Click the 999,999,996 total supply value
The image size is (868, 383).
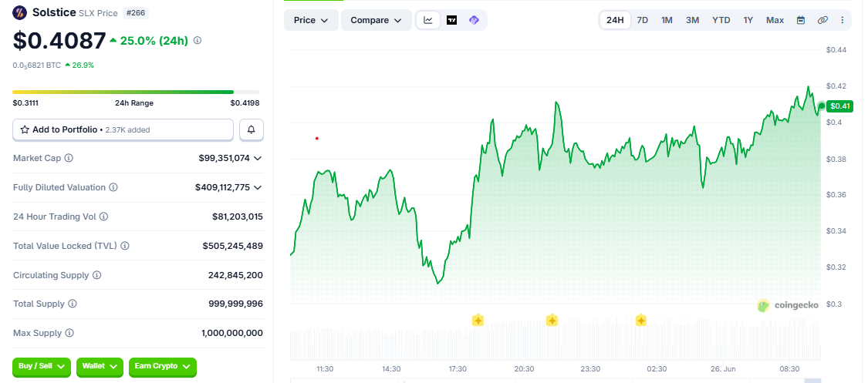236,304
